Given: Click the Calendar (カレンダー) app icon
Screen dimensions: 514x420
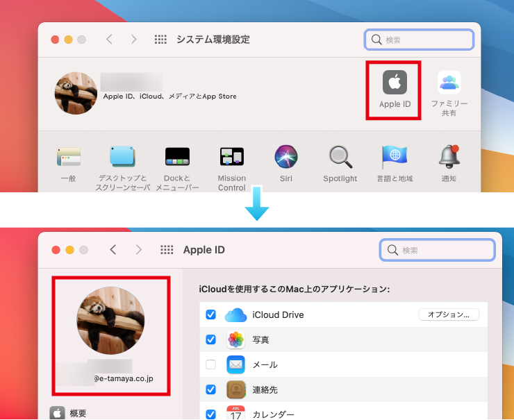Looking at the screenshot, I should (x=235, y=412).
